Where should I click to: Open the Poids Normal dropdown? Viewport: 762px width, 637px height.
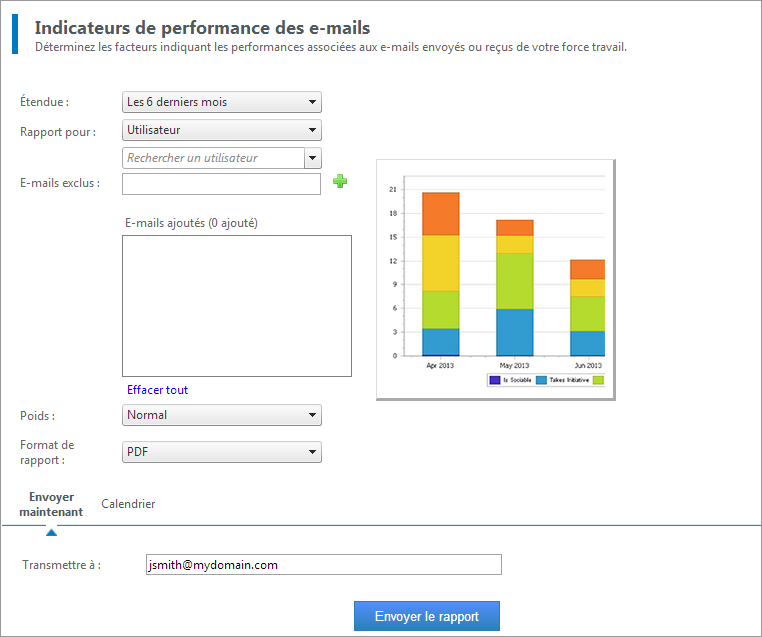point(222,415)
